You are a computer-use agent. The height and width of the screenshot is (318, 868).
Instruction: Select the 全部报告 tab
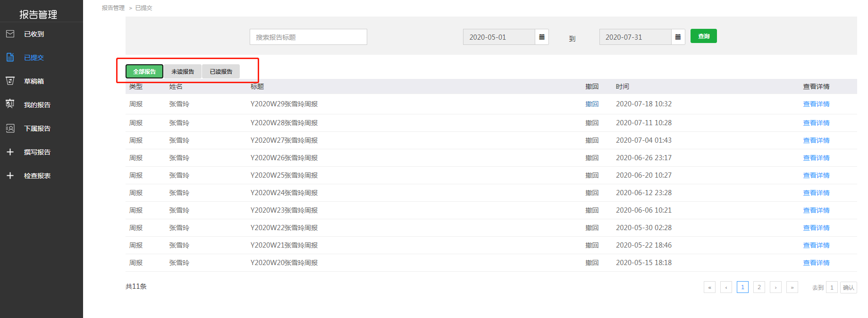coord(144,71)
